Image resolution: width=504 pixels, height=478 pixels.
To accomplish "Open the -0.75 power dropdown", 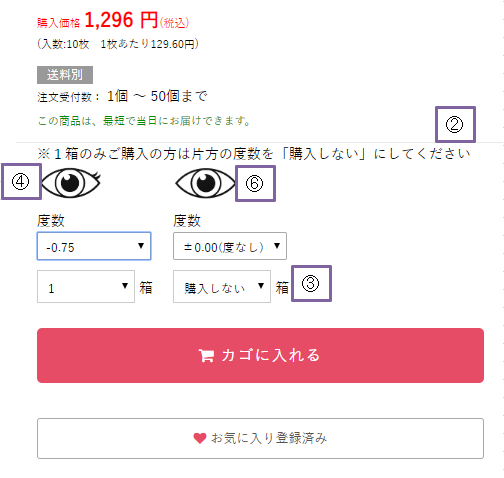I will 94,246.
